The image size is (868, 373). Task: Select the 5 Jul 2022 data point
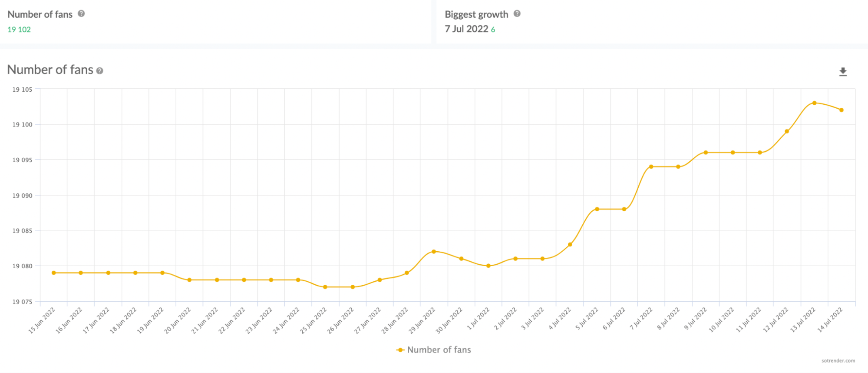click(597, 209)
